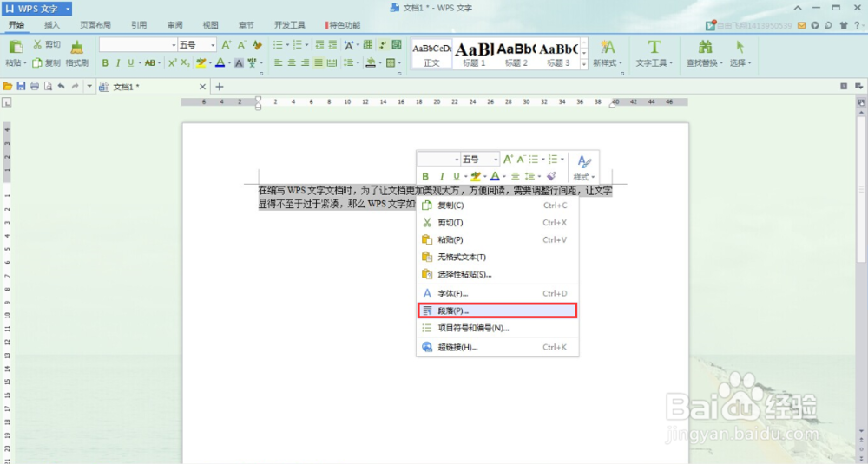This screenshot has height=464, width=868.
Task: Switch to 插入 ribbon tab
Action: tap(52, 25)
